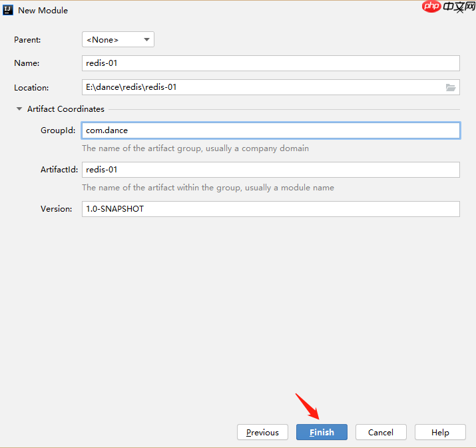Focus the Name field containing redis-01
The height and width of the screenshot is (448, 476).
click(271, 63)
